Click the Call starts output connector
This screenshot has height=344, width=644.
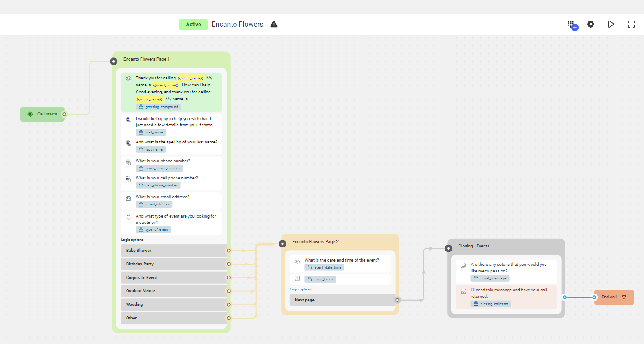pos(65,114)
